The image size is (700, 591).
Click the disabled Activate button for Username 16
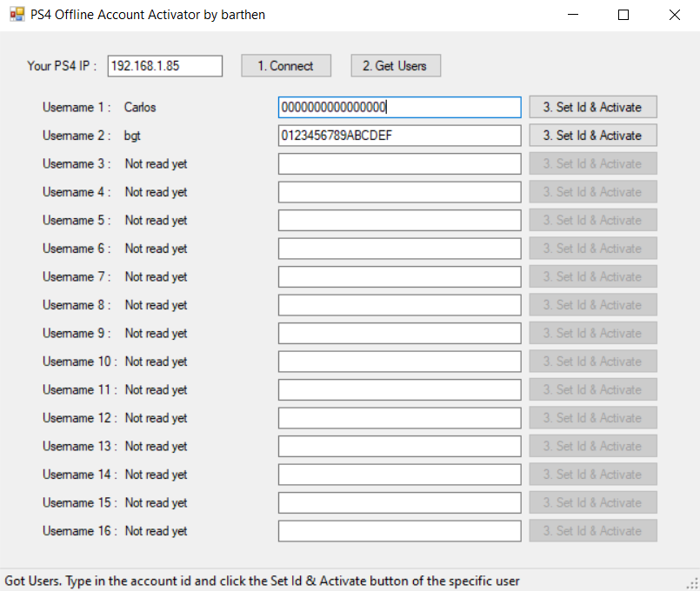(x=593, y=531)
